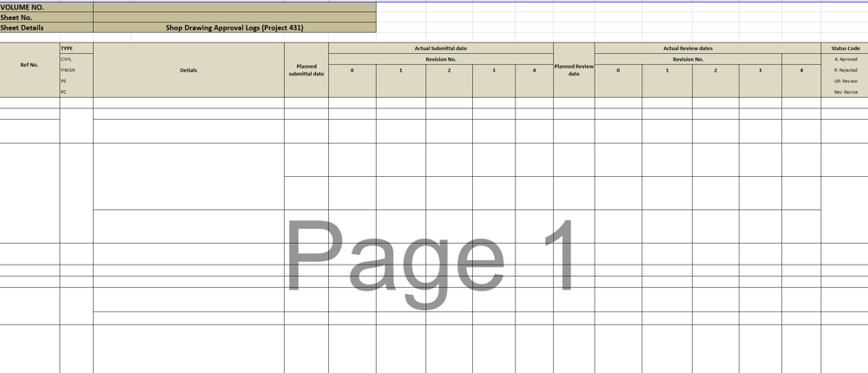868x373 pixels.
Task: Select revision '4' under Actual Submittal date
Action: coord(534,82)
